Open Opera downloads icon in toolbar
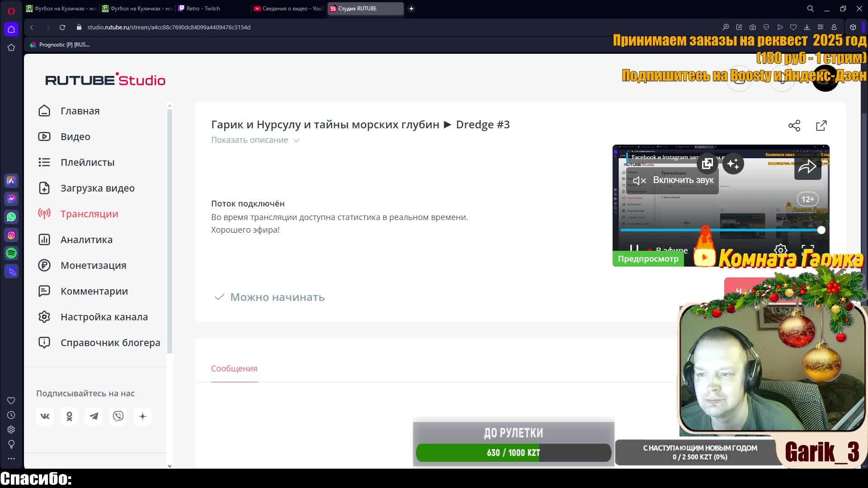Screen dimensions: 868x488 click(x=807, y=27)
